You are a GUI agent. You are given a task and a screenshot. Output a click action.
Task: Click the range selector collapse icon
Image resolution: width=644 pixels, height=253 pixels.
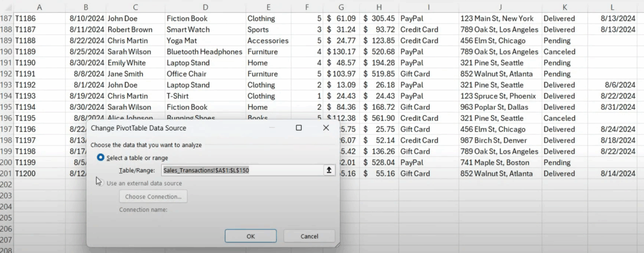pyautogui.click(x=329, y=170)
